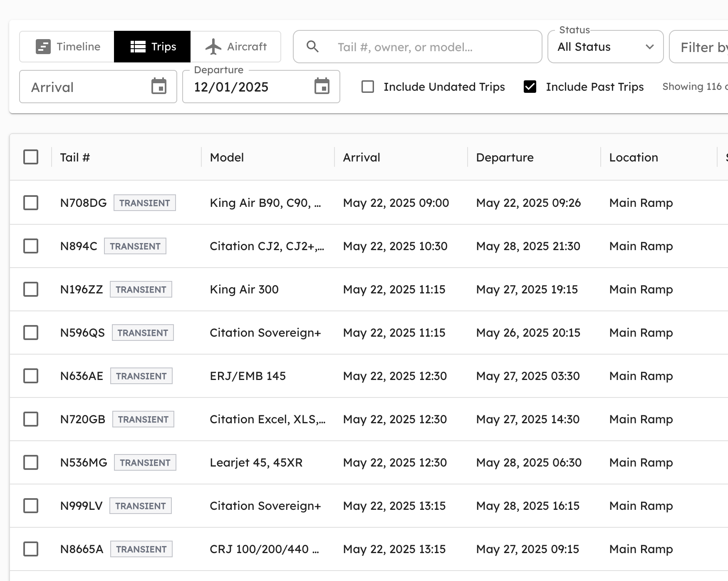
Task: Enable Include Undated Trips checkbox
Action: 368,87
